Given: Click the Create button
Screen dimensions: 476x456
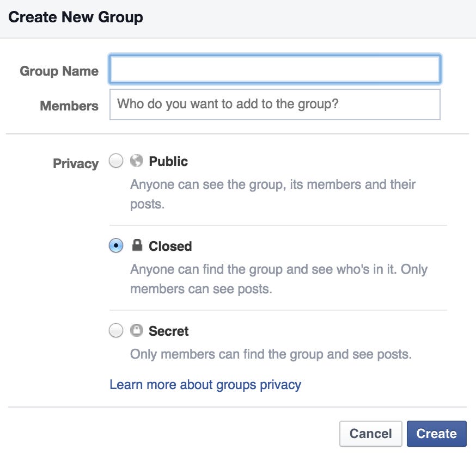Looking at the screenshot, I should click(x=436, y=434).
